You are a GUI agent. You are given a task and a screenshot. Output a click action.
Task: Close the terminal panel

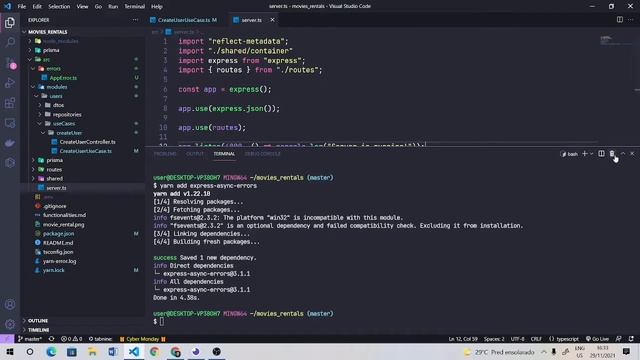click(632, 154)
